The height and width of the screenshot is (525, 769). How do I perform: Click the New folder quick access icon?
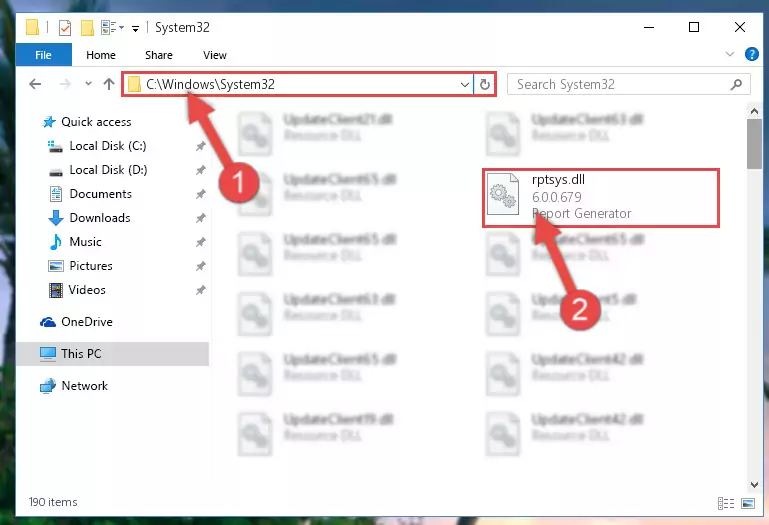87,27
